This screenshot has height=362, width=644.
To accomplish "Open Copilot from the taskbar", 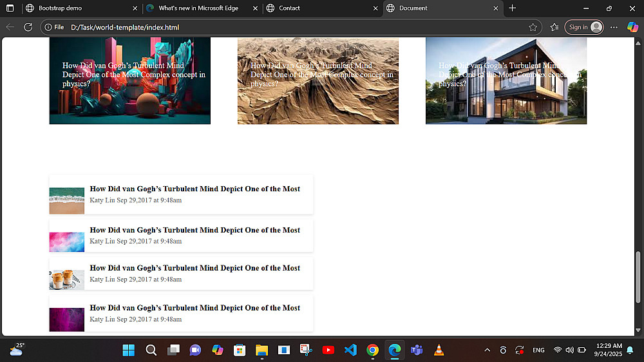I will [218, 350].
